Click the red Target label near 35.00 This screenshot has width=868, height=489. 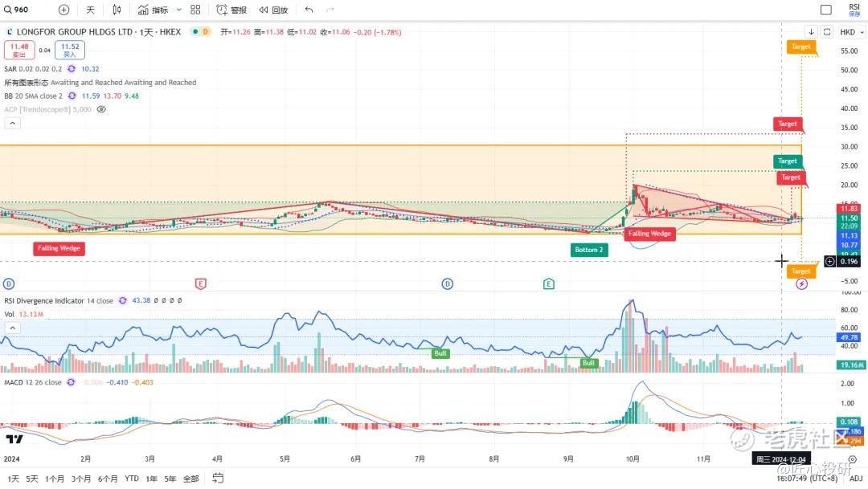pos(787,124)
